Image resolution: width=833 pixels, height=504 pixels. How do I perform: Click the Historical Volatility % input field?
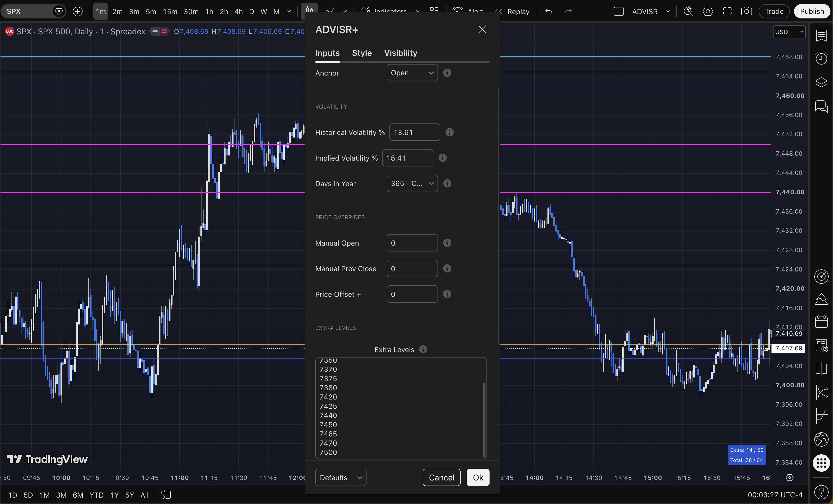click(414, 132)
